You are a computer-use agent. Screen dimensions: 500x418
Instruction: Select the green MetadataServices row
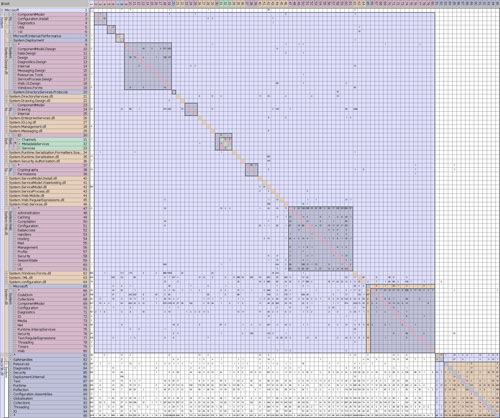[54, 144]
